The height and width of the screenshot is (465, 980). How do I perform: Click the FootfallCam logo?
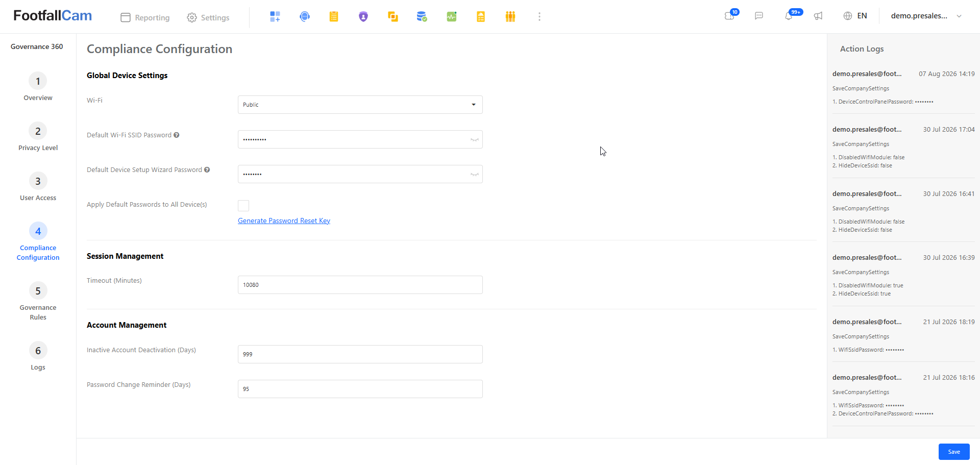coord(53,16)
